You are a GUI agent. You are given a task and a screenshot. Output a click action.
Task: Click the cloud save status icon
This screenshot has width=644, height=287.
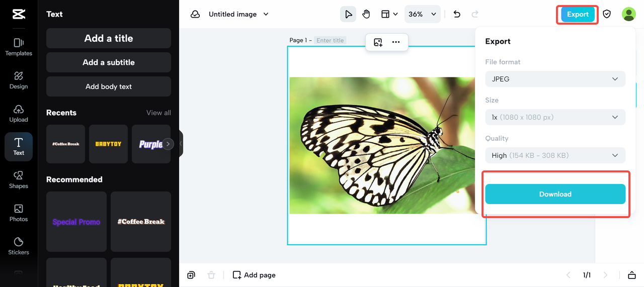(x=195, y=14)
